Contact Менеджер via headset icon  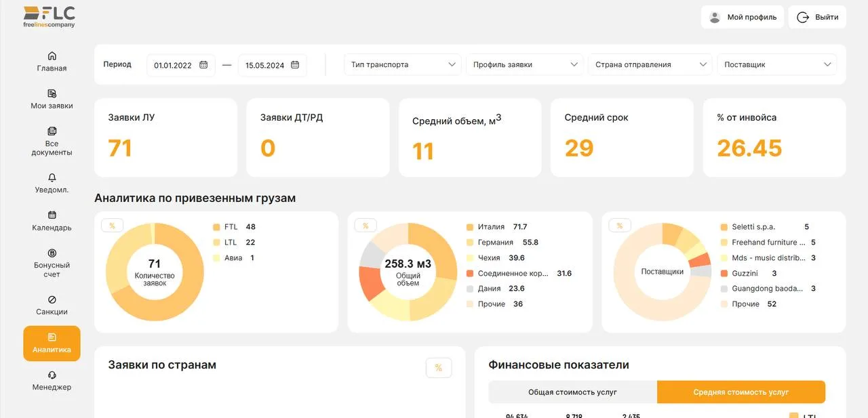(x=52, y=375)
